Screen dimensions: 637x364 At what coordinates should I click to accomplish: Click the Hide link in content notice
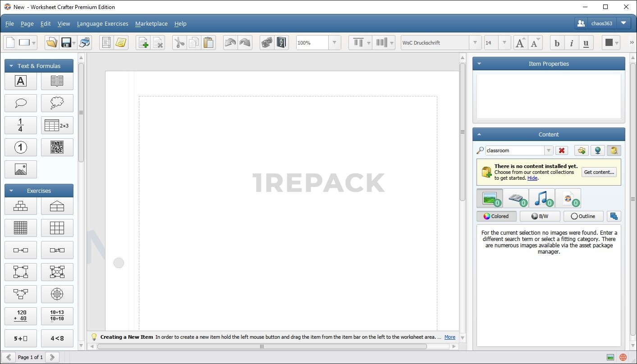pos(532,178)
